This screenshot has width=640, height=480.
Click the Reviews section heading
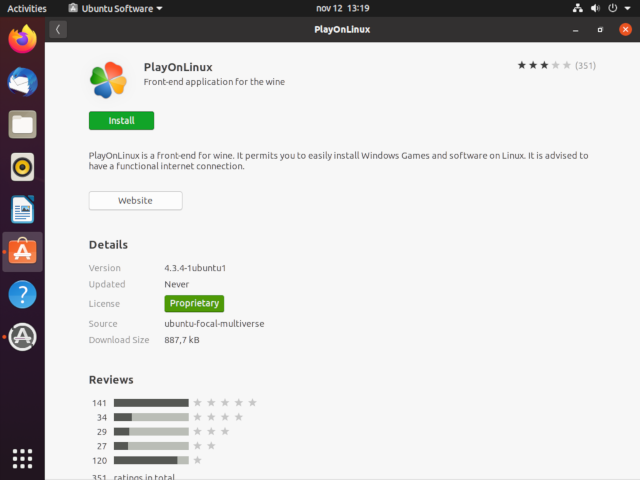click(111, 380)
